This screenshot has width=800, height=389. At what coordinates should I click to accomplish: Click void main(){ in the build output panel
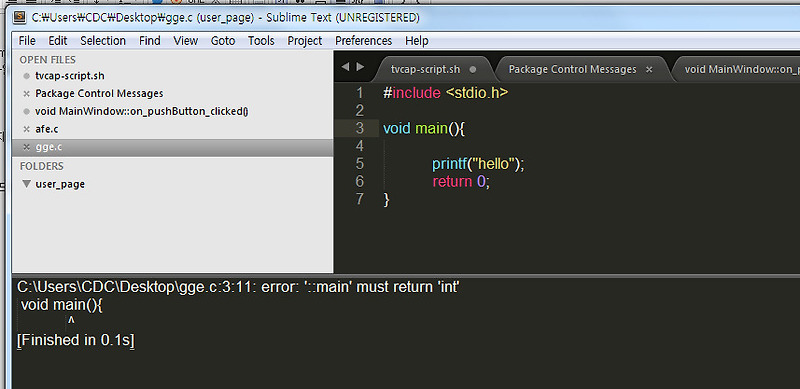(62, 305)
